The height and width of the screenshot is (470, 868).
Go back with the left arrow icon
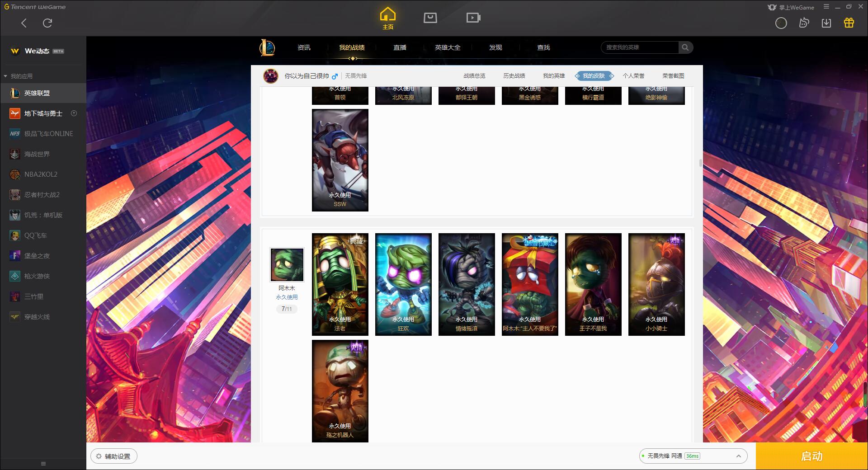(24, 23)
